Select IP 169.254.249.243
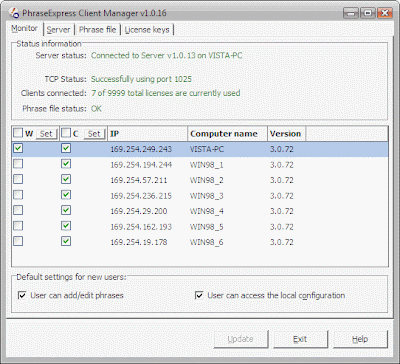The height and width of the screenshot is (364, 400). coord(141,149)
